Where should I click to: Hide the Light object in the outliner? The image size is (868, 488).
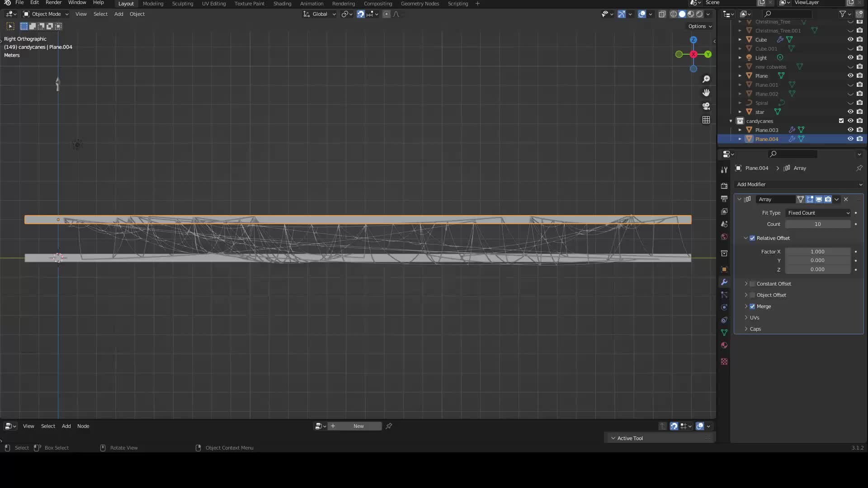point(850,57)
